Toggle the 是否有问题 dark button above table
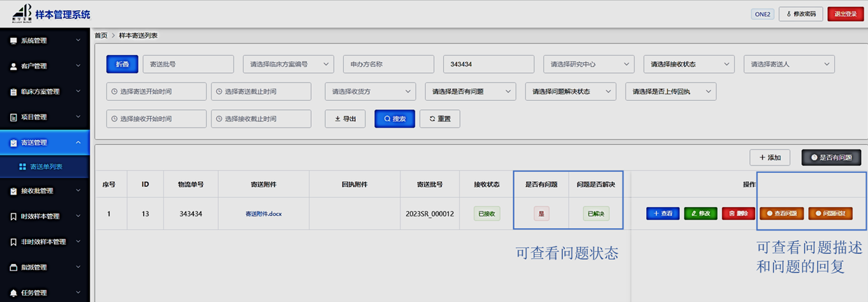This screenshot has width=868, height=302. (831, 158)
